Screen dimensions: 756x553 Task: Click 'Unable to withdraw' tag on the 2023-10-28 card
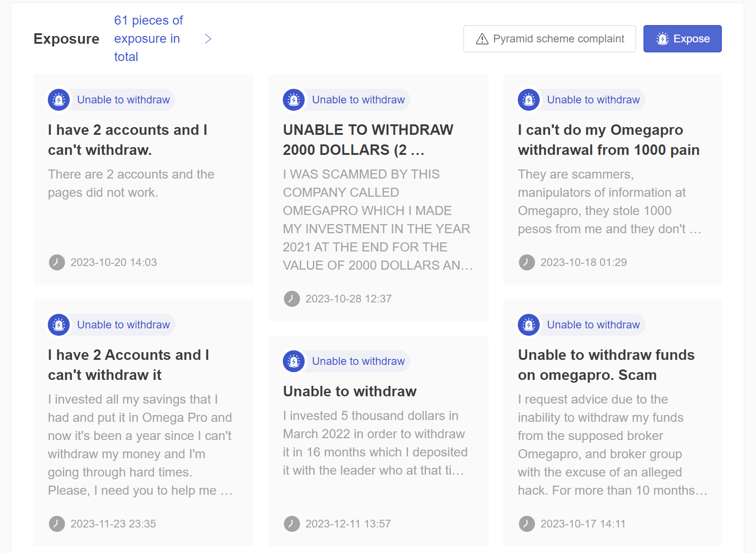358,100
